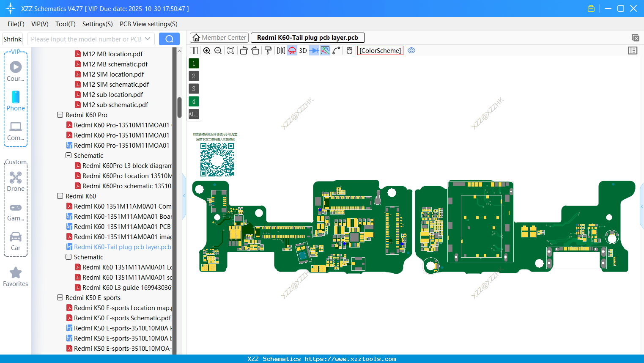
Task: Open the Member Center
Action: [x=219, y=37]
